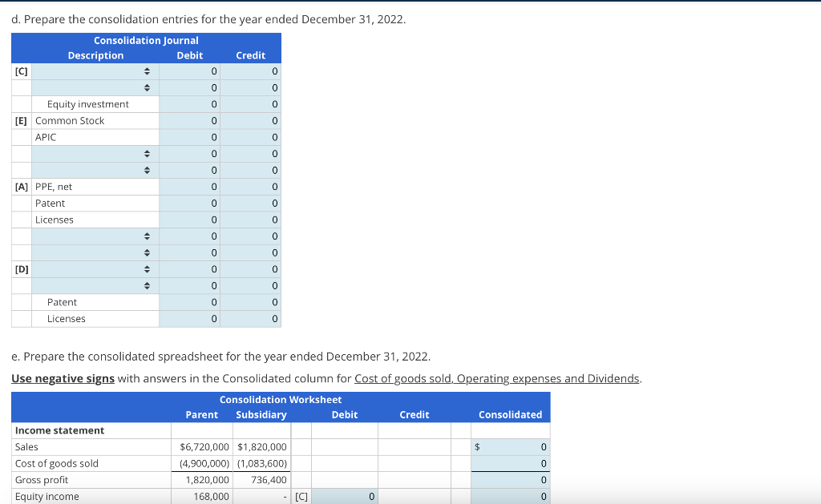The width and height of the screenshot is (821, 504).
Task: Click the APIC credit cell
Action: [251, 137]
